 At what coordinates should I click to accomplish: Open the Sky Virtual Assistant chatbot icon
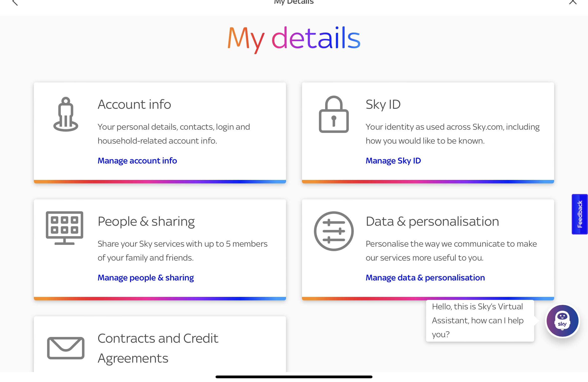point(562,321)
